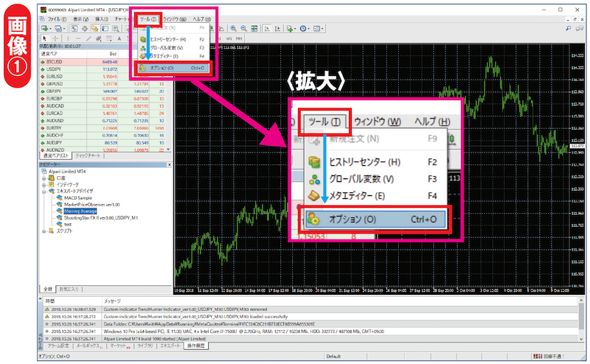The height and width of the screenshot is (364, 590).
Task: Expand the スクリプト node in Navigator
Action: click(x=44, y=231)
